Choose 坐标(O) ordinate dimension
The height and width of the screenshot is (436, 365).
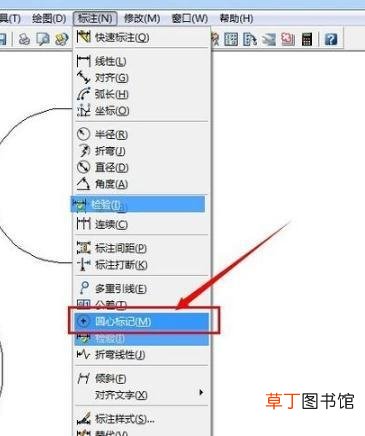tap(142, 111)
